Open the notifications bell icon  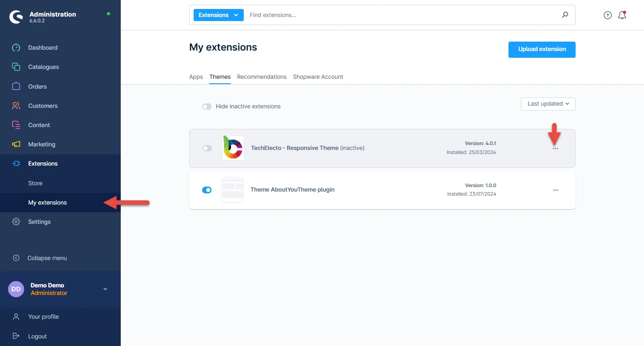click(x=622, y=15)
